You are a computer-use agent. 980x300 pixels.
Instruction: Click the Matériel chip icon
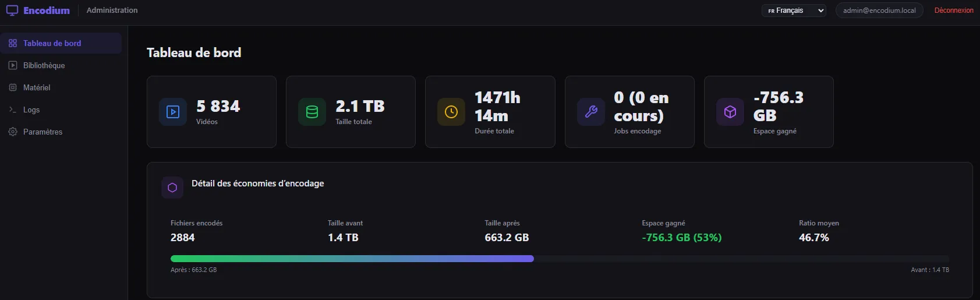13,87
